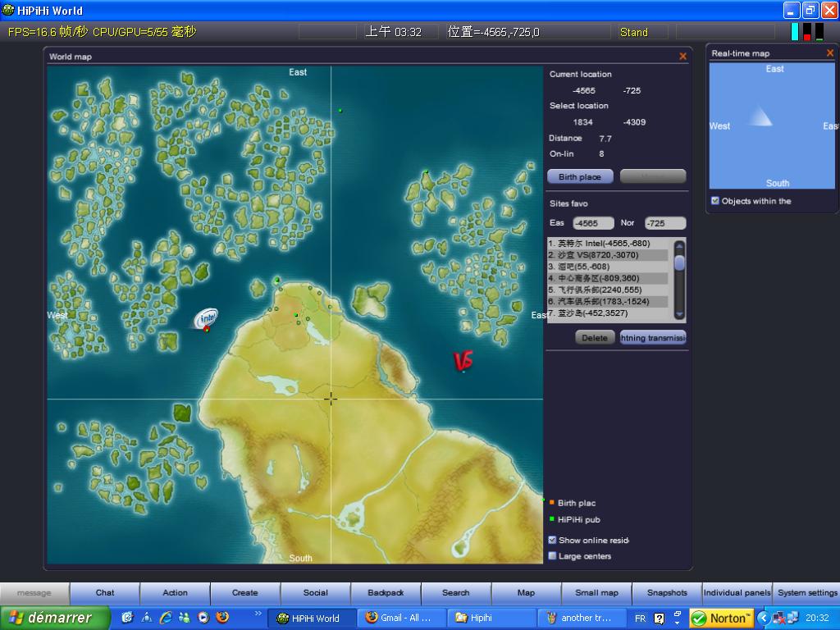Select favorite '2. VS(8720,-3070)'
Screen dimensions: 840x630
point(608,255)
